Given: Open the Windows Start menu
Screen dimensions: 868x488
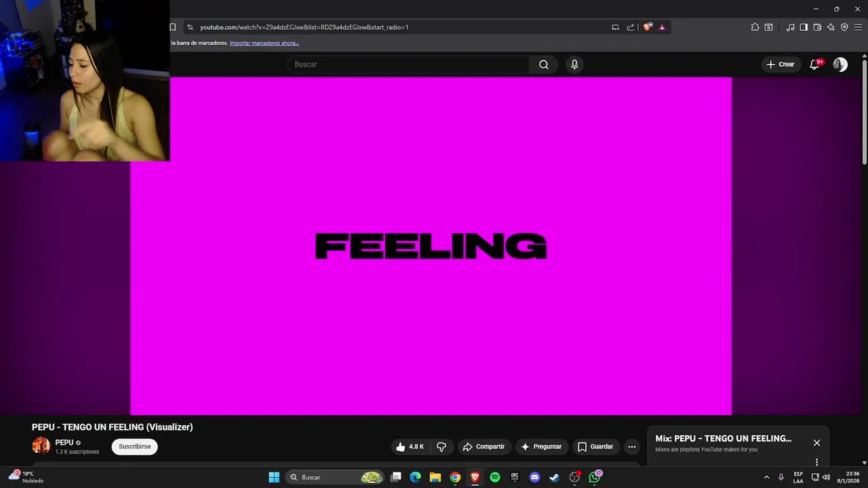Looking at the screenshot, I should point(274,477).
